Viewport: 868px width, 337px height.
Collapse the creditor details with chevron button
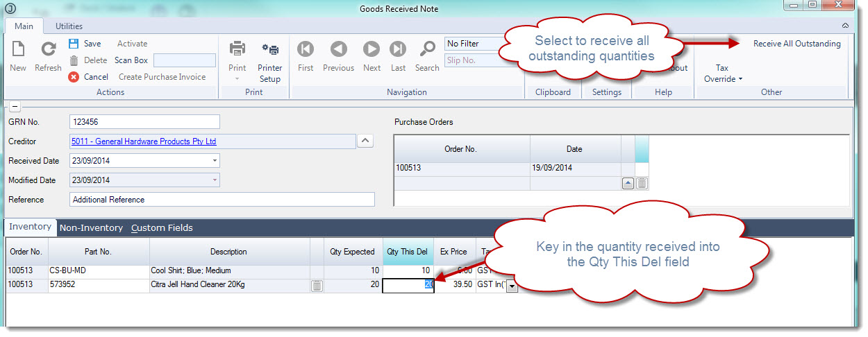[365, 141]
